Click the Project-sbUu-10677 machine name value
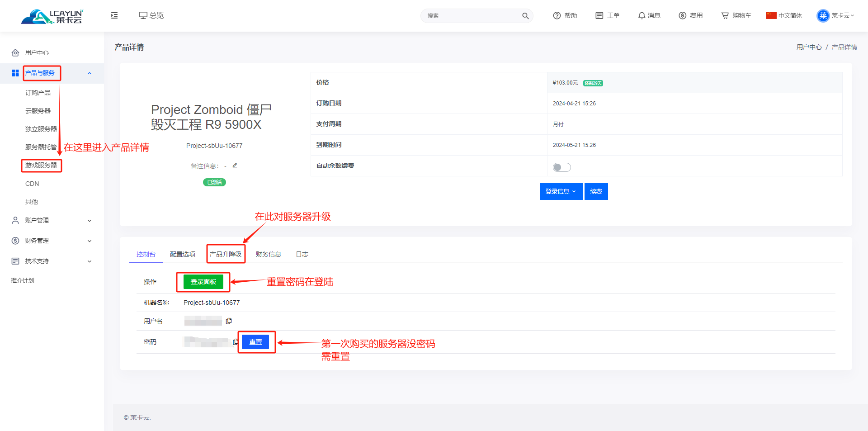The height and width of the screenshot is (431, 868). click(212, 303)
